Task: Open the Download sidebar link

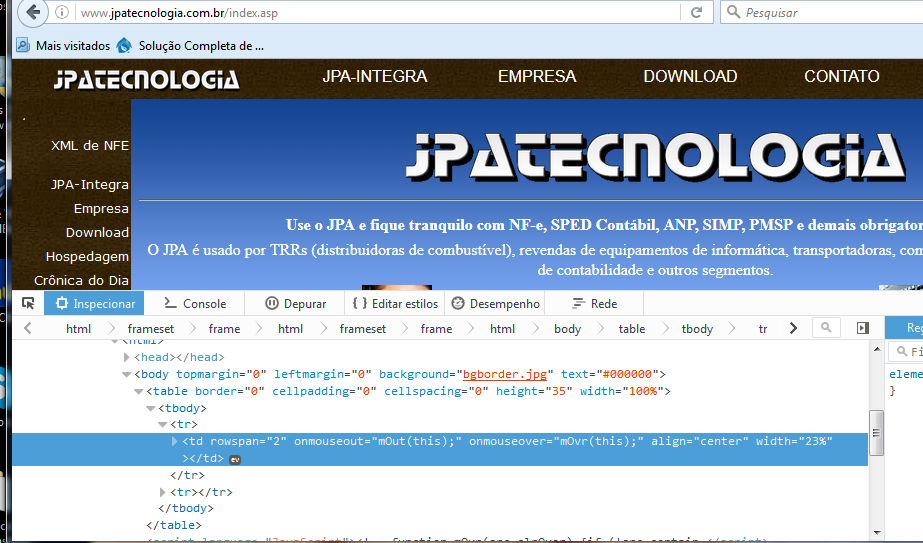Action: pos(97,233)
